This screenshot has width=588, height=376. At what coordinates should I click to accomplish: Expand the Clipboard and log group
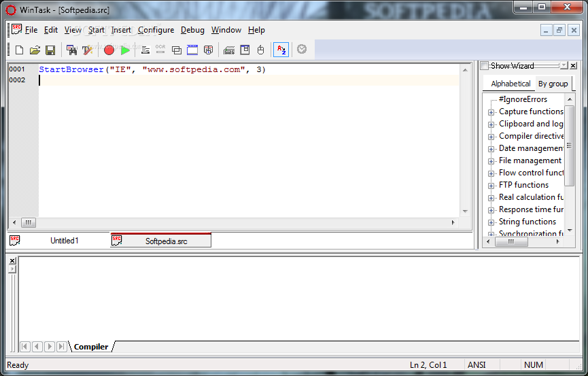tap(491, 124)
